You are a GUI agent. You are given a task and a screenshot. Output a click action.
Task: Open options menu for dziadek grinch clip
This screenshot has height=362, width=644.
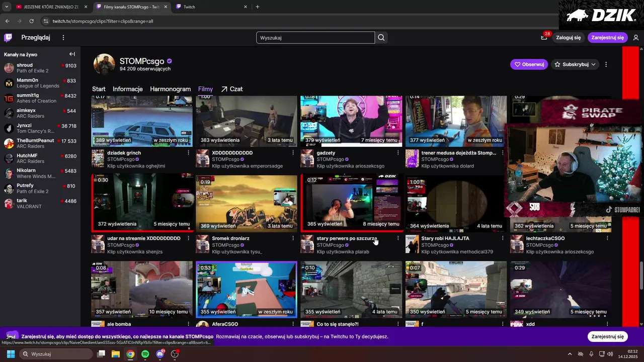[x=189, y=153]
